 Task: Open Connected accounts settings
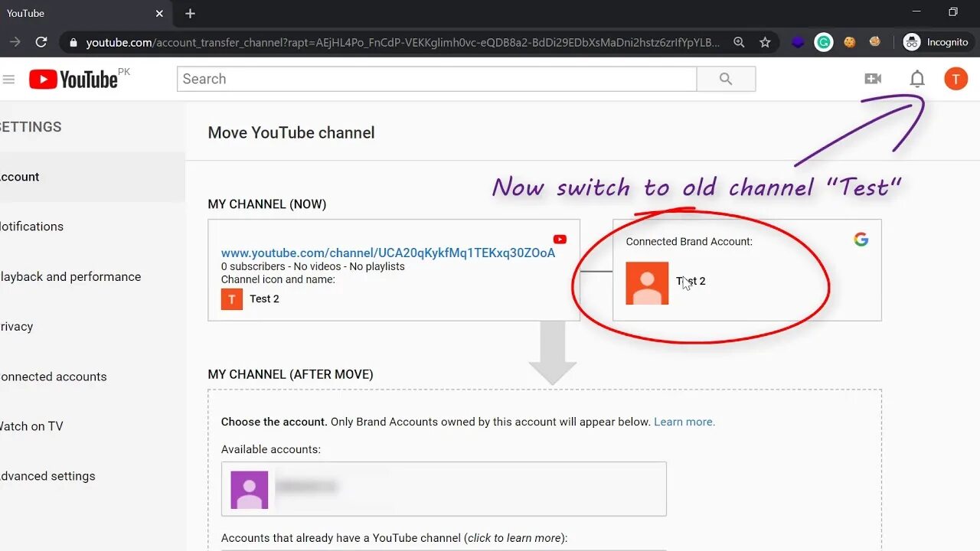[x=53, y=377]
